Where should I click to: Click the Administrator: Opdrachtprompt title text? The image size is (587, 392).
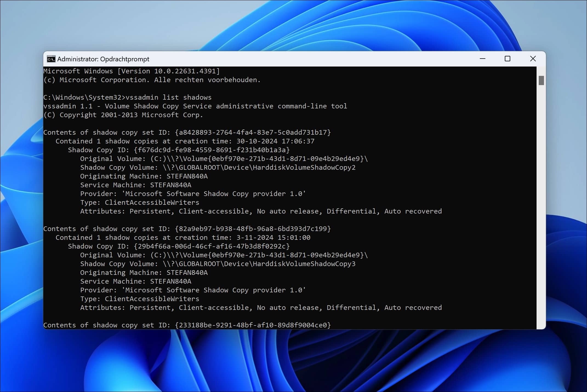103,59
